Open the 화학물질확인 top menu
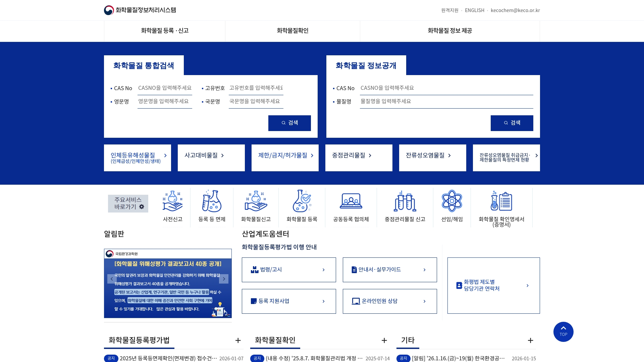 pyautogui.click(x=292, y=31)
